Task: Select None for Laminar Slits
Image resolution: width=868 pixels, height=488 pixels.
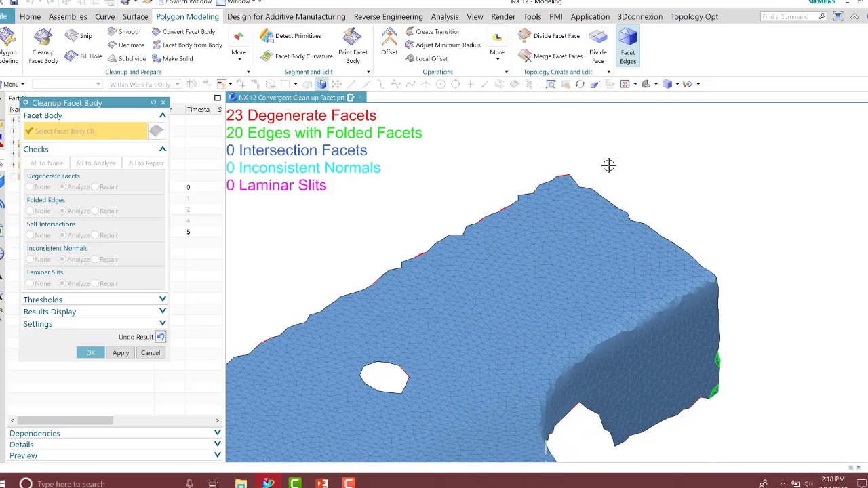Action: [x=30, y=284]
